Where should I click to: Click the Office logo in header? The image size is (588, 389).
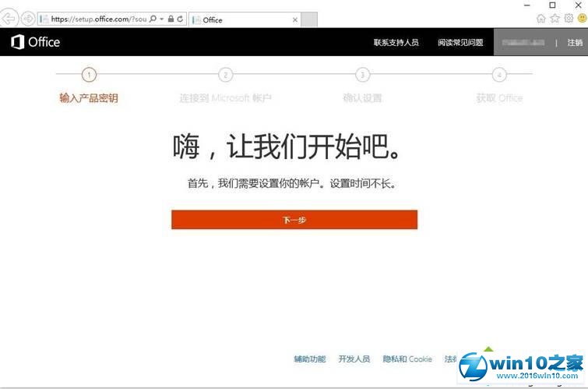coord(35,42)
